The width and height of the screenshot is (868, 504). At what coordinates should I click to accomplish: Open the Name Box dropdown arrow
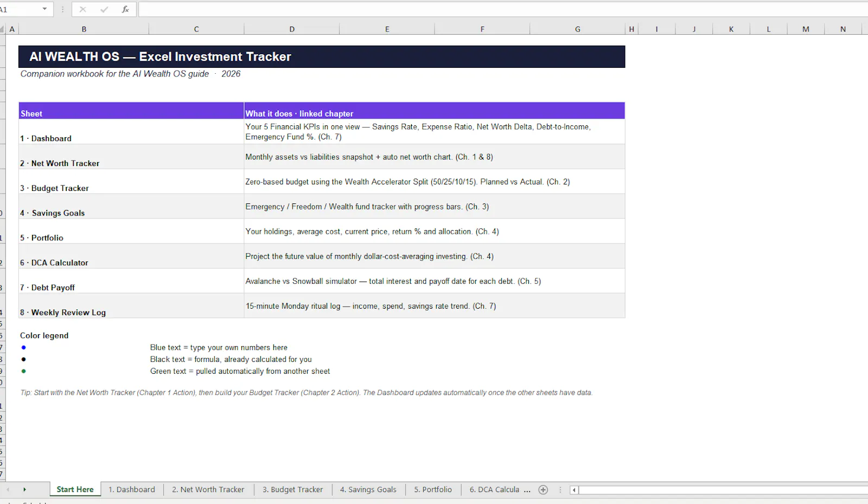pos(44,9)
